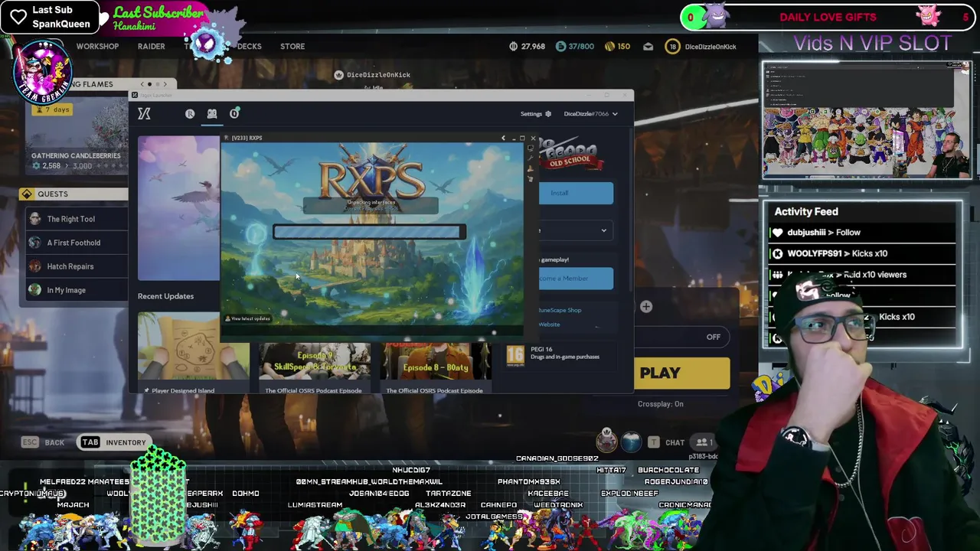Image resolution: width=980 pixels, height=551 pixels.
Task: Click ESC BACK button
Action: coord(43,442)
